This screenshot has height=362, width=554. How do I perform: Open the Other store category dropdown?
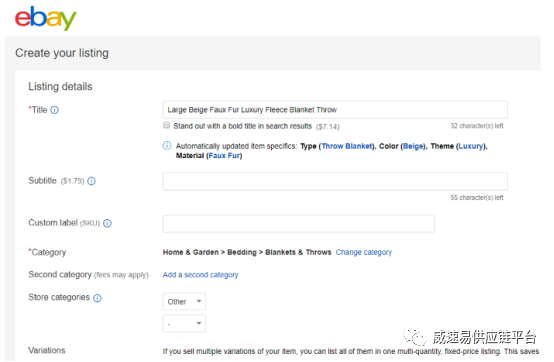click(184, 302)
